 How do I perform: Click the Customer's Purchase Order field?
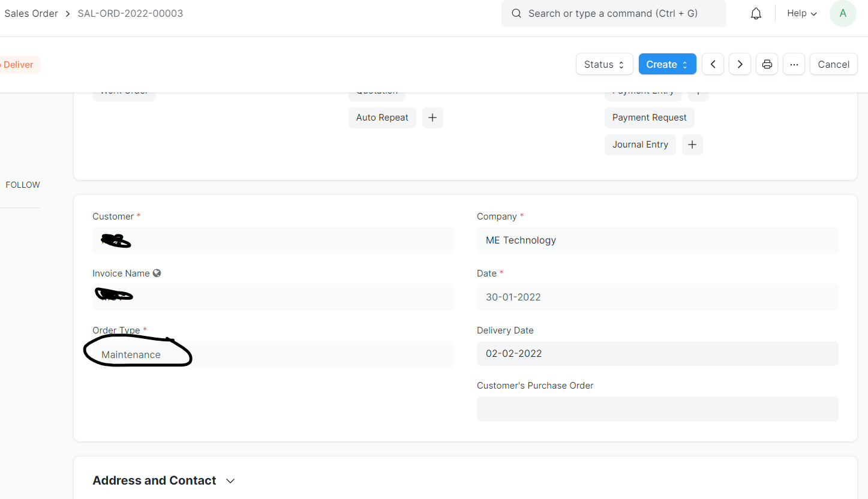pos(657,408)
